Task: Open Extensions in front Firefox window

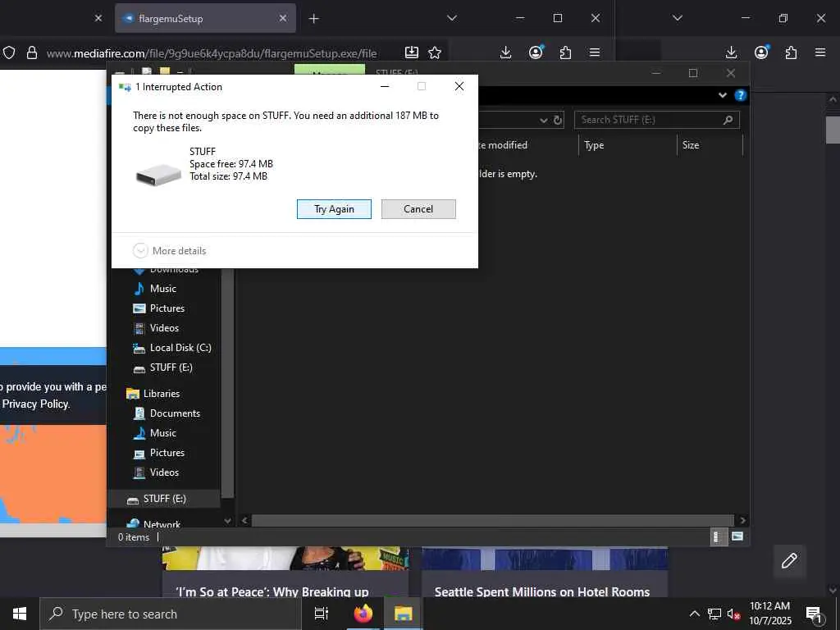Action: (565, 52)
